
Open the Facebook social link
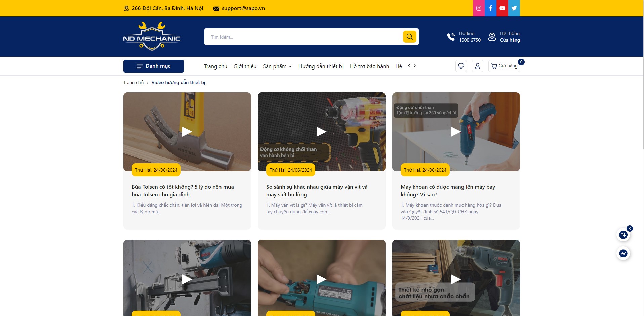(x=490, y=8)
